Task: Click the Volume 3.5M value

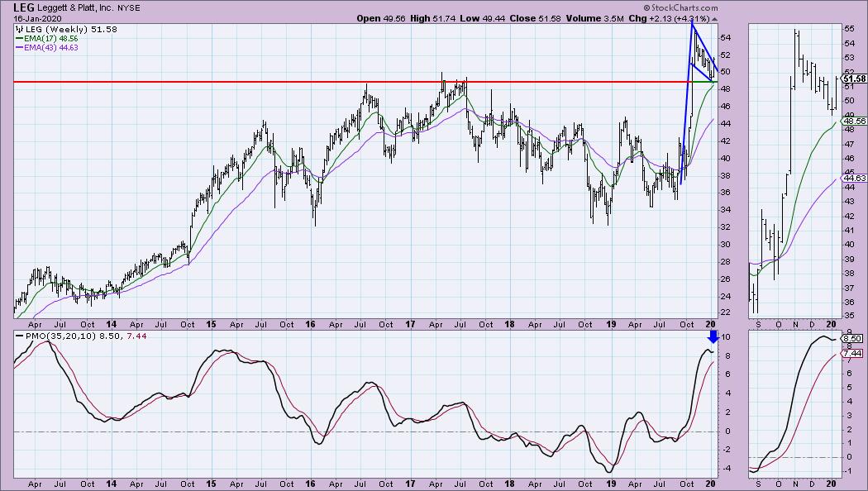Action: click(594, 18)
